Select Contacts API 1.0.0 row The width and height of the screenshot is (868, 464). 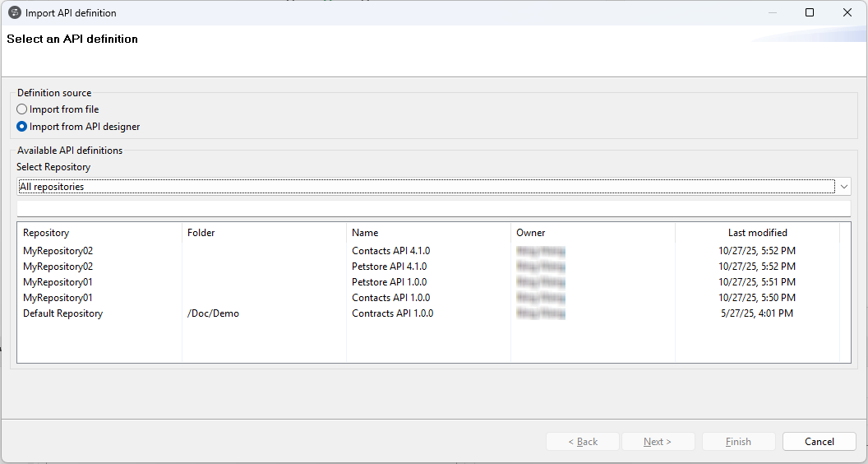[434, 297]
